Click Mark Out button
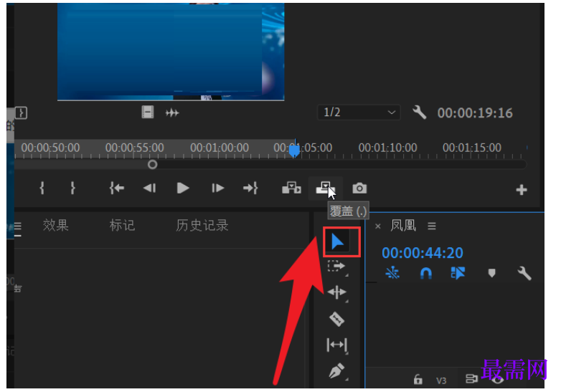 [x=72, y=188]
